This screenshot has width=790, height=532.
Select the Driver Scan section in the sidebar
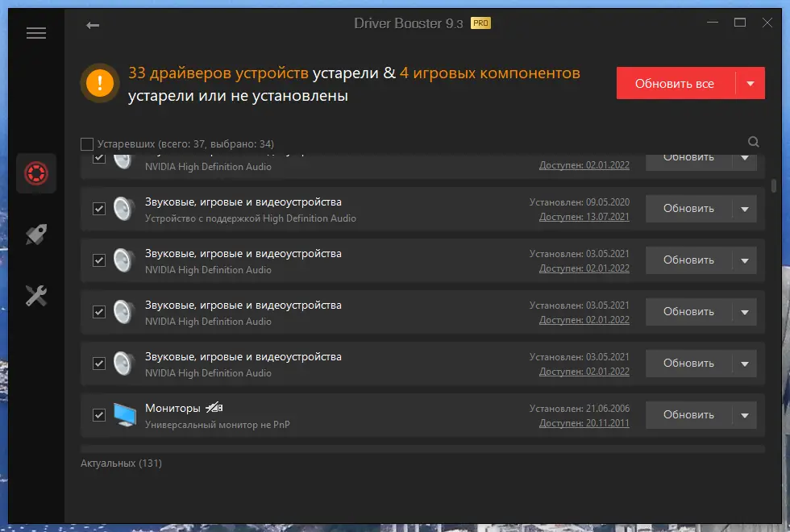(35, 172)
